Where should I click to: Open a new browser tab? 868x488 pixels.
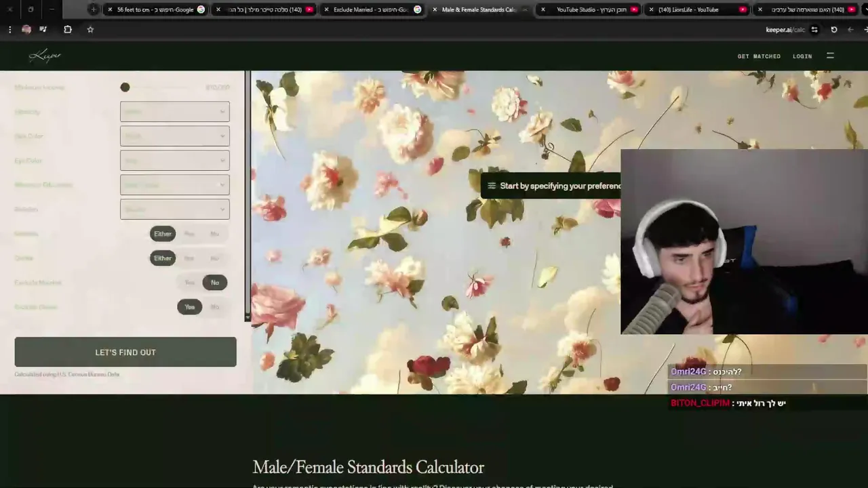pos(94,9)
